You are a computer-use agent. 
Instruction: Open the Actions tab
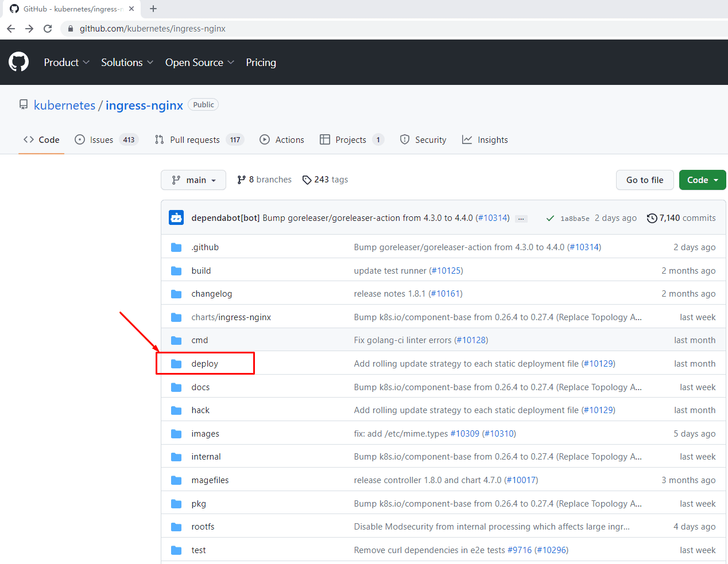(282, 140)
